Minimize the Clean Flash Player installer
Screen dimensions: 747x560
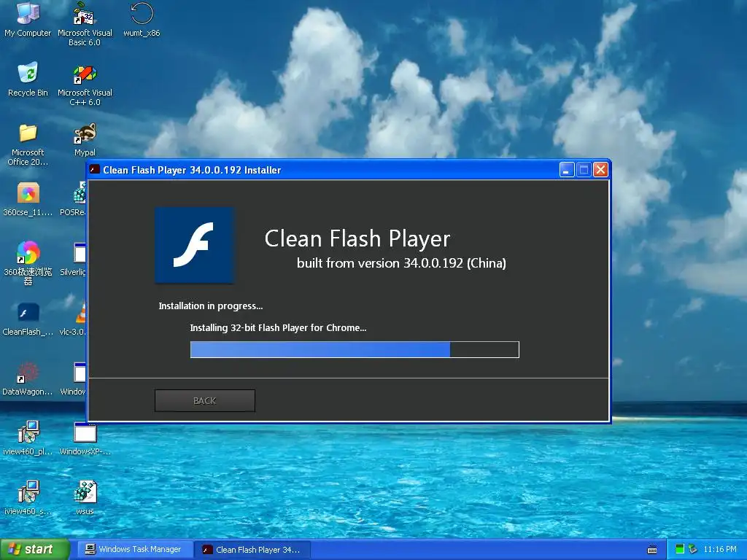tap(566, 170)
